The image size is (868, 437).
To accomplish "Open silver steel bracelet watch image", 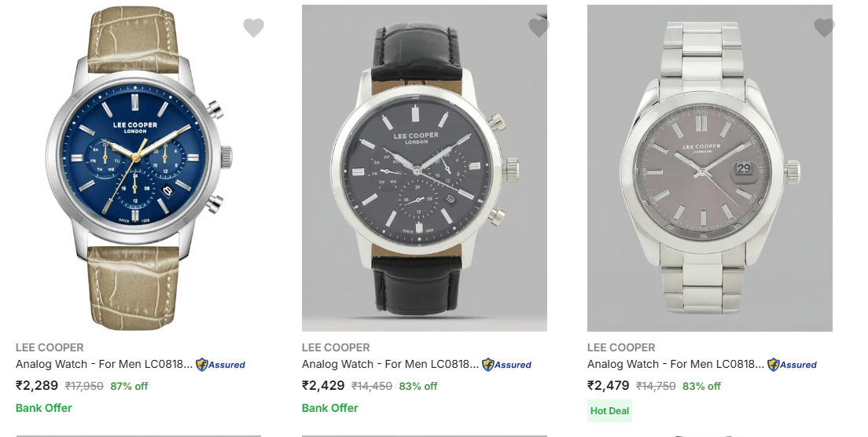I will 710,168.
